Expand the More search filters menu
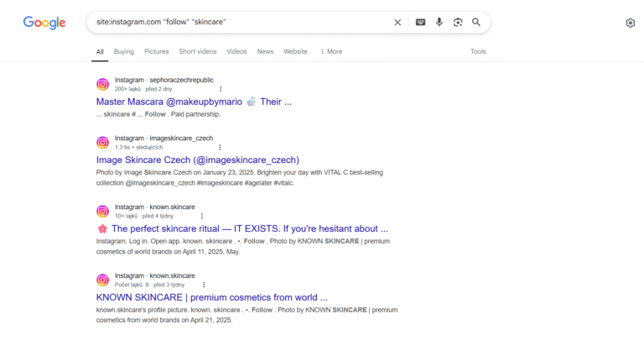 (x=331, y=51)
